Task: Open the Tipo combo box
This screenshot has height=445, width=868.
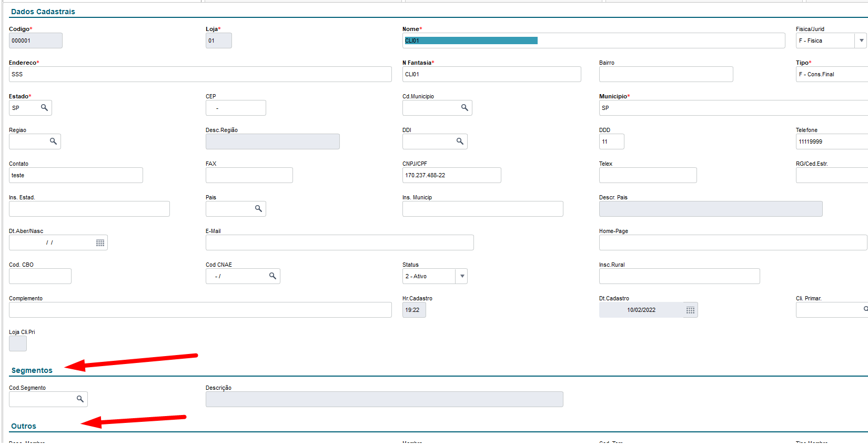Action: tap(832, 74)
